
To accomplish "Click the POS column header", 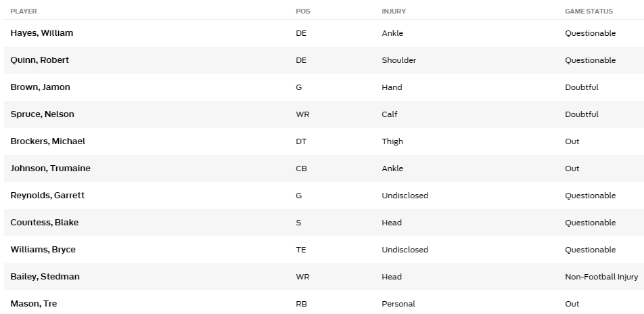I will pyautogui.click(x=303, y=12).
